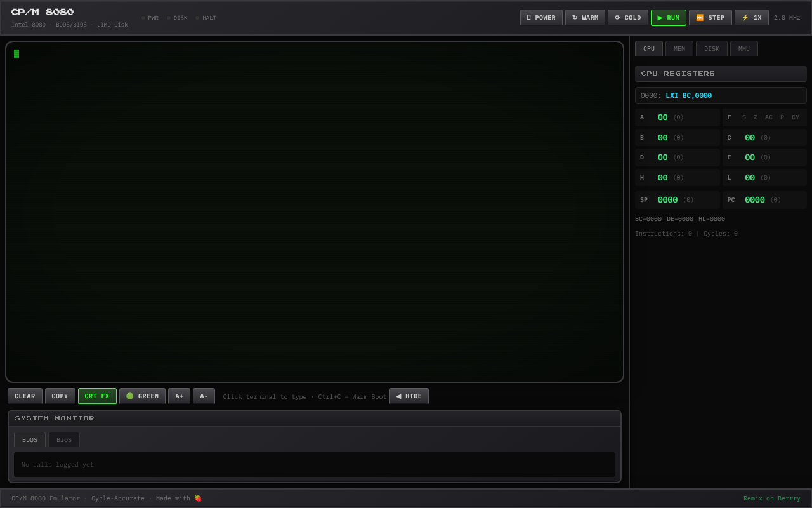
Task: Single STEP the CPU
Action: pyautogui.click(x=710, y=18)
